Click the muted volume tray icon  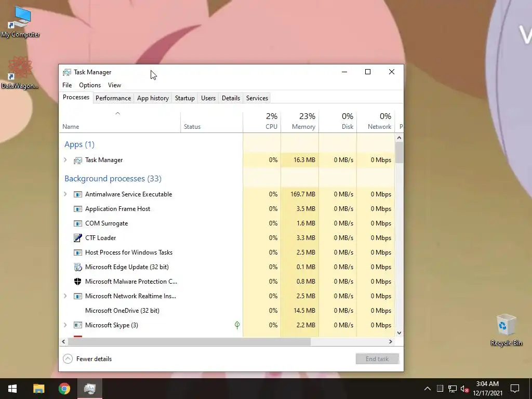464,389
